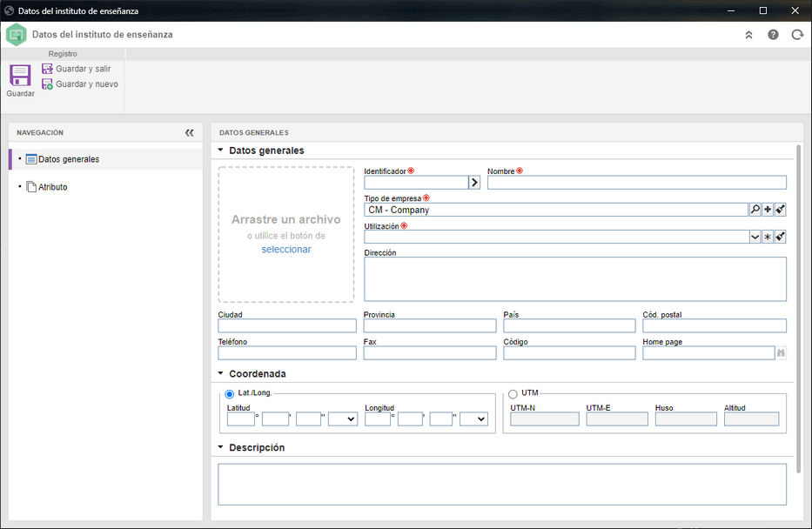Click the Tipo de empresa field
Viewport: 812px width, 529px height.
[x=556, y=210]
